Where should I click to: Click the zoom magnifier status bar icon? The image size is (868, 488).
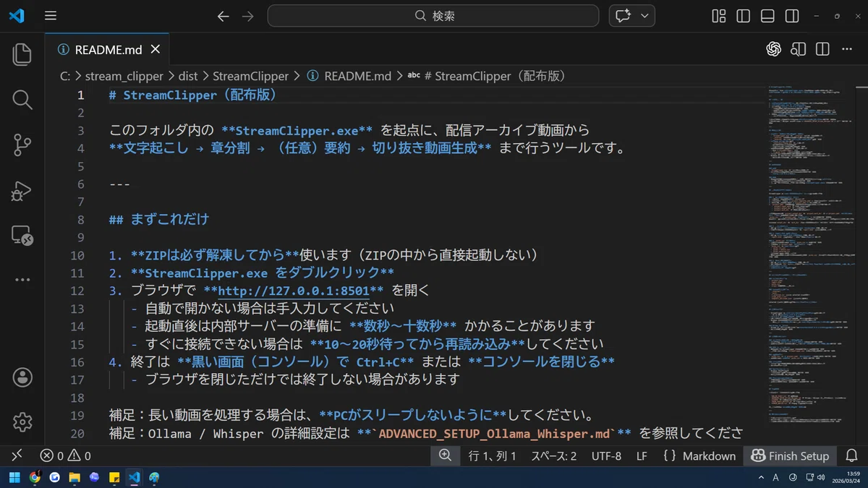(445, 455)
